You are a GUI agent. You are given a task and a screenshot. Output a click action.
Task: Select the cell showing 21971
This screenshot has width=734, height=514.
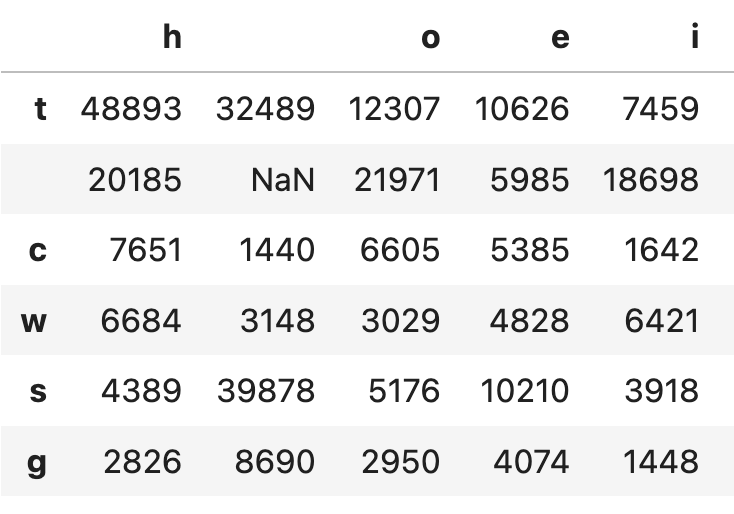(396, 180)
